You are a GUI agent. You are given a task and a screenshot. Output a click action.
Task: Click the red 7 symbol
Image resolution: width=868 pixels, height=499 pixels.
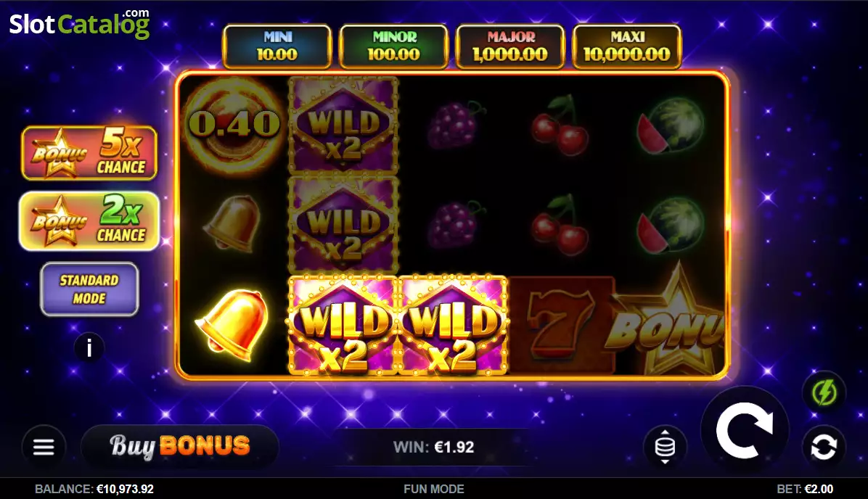tap(560, 325)
